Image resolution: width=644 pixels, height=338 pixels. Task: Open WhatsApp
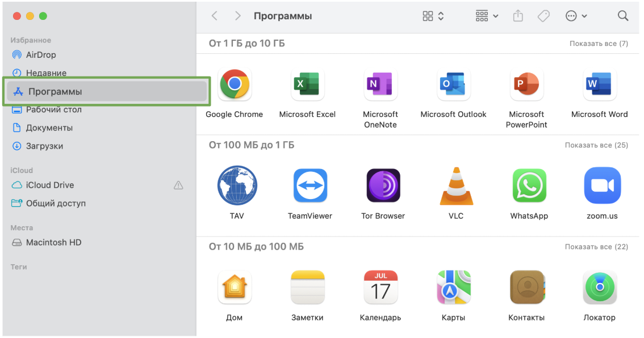(x=527, y=185)
